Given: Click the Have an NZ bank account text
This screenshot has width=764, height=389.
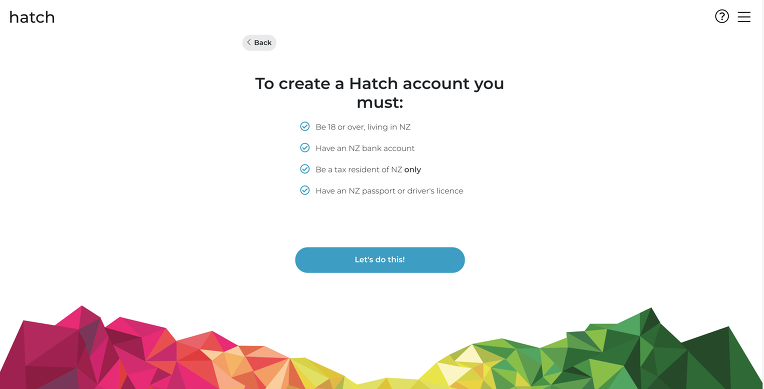Looking at the screenshot, I should coord(365,148).
